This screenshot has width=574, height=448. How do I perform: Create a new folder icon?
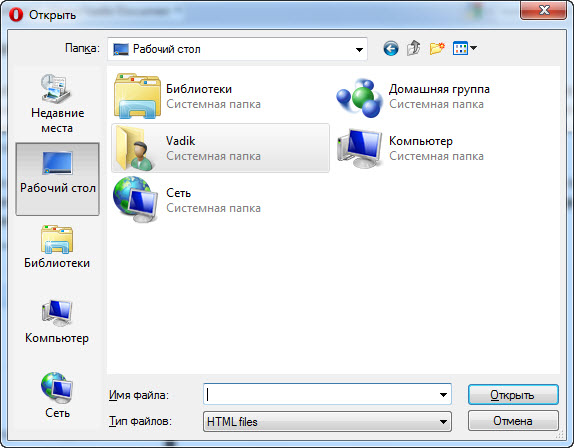point(437,48)
